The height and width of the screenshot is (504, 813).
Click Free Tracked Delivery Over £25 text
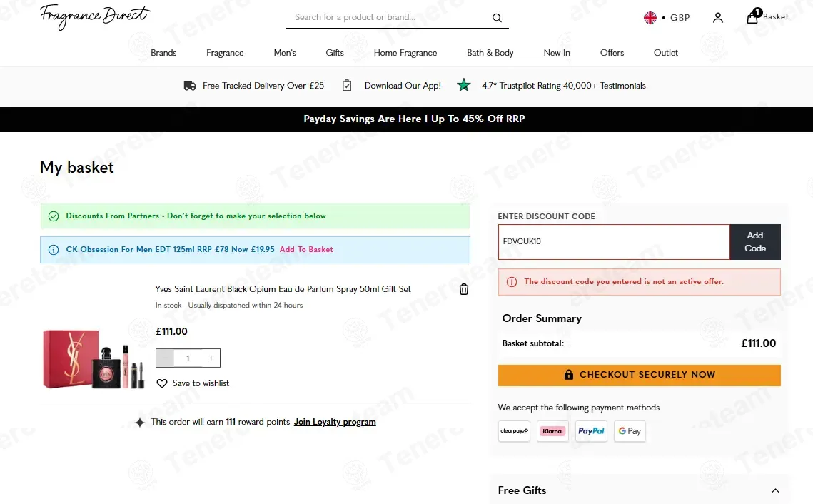[263, 86]
